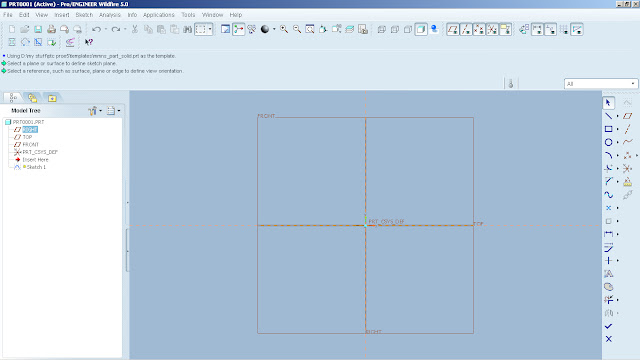The image size is (640, 360).
Task: Click the Zoom In magnifier icon
Action: pyautogui.click(x=284, y=29)
